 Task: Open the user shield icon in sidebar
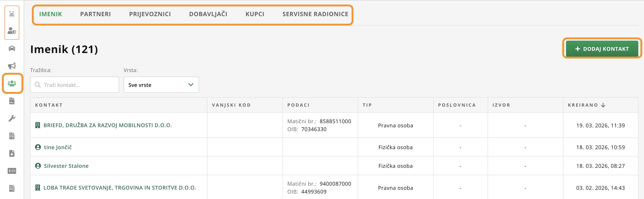click(12, 31)
